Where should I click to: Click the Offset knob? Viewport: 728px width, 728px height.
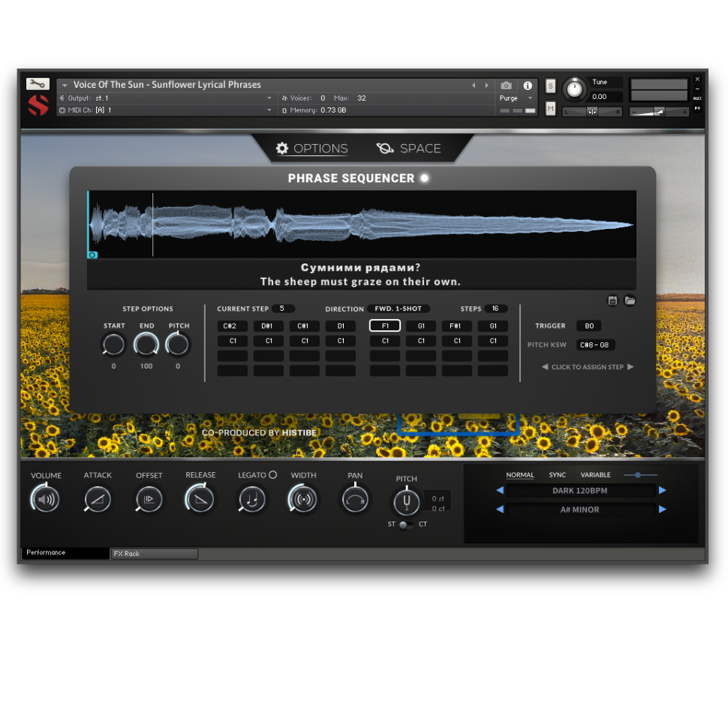(149, 499)
